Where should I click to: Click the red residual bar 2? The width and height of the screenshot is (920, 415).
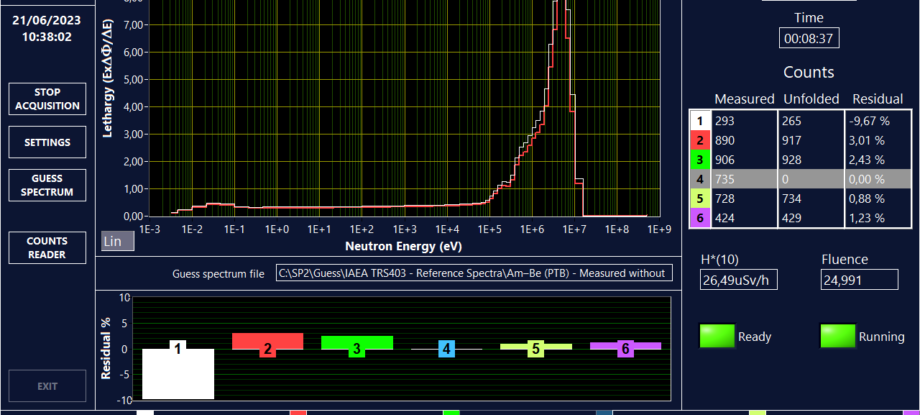[268, 341]
